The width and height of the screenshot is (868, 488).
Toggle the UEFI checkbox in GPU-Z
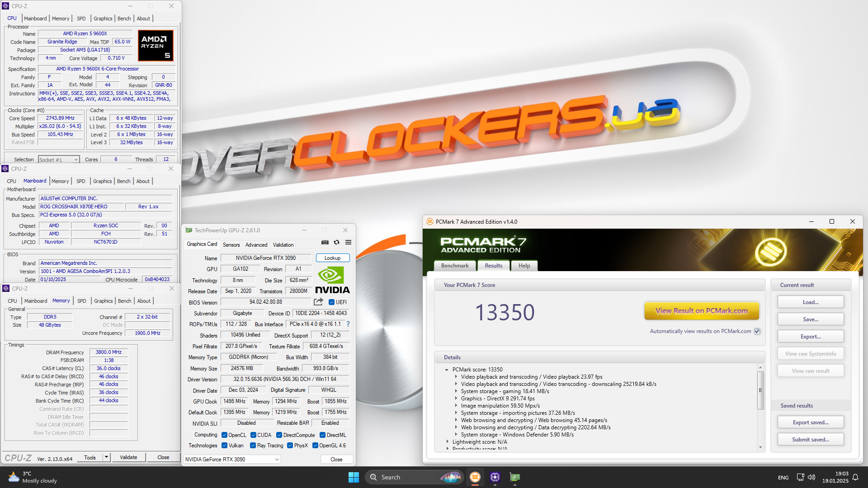[331, 302]
